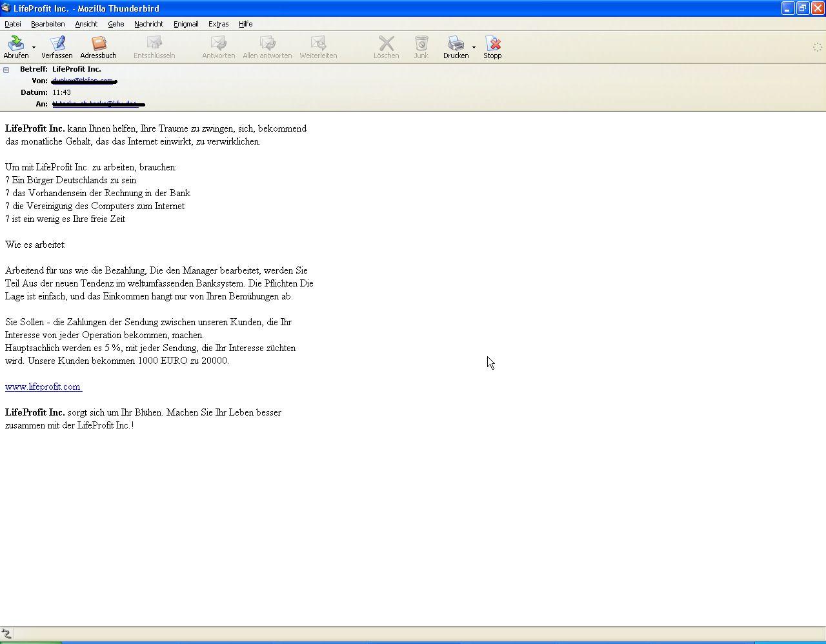
Task: Click the date value 11:43
Action: pos(61,92)
